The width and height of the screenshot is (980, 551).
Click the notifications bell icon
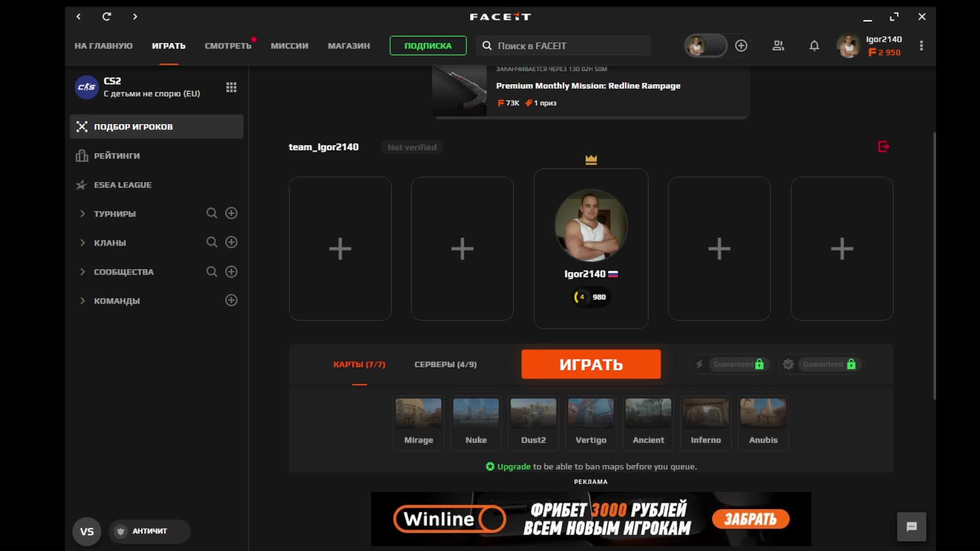pos(814,46)
